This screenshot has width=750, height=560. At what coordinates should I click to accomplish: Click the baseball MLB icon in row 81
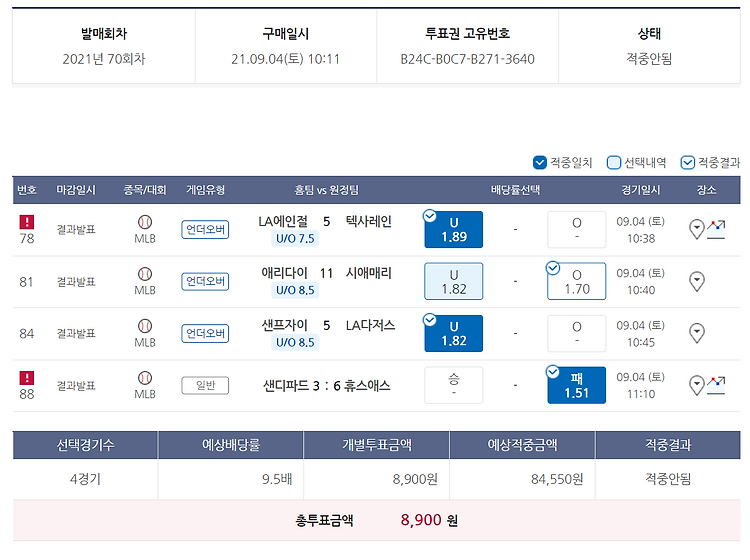pos(145,274)
